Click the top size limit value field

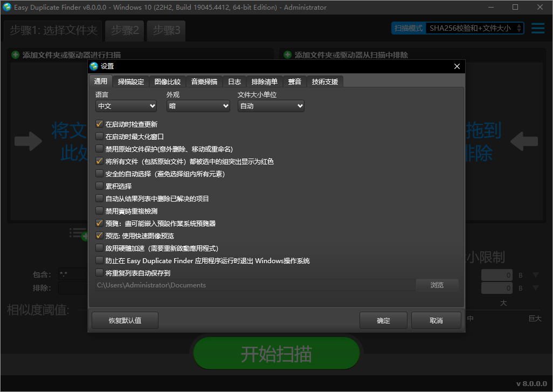497,275
